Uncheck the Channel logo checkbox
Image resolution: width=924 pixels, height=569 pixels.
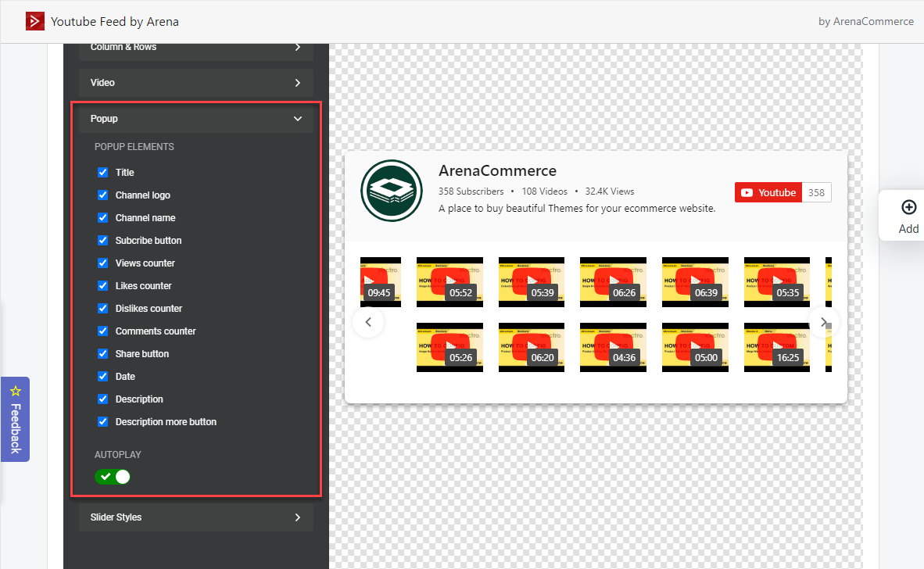pos(102,195)
